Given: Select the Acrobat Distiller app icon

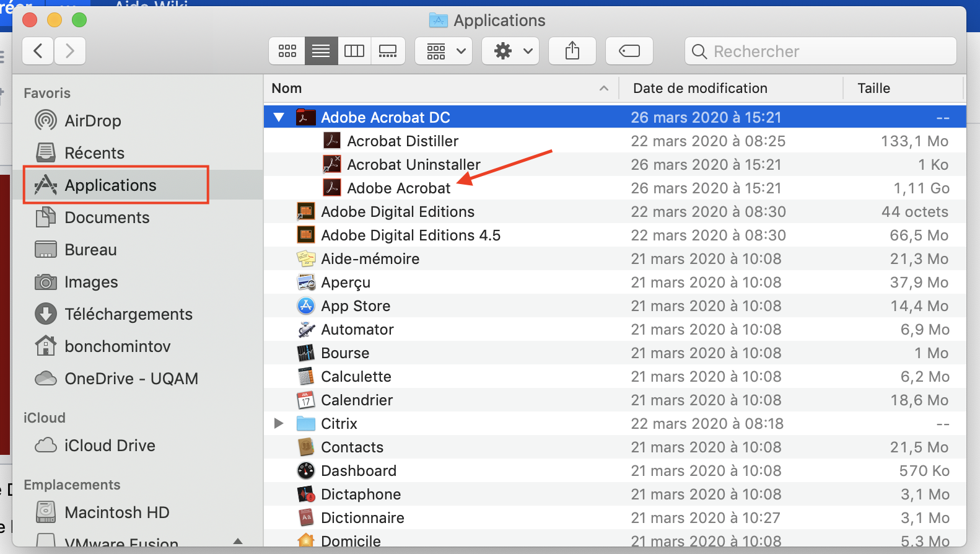Looking at the screenshot, I should (332, 141).
